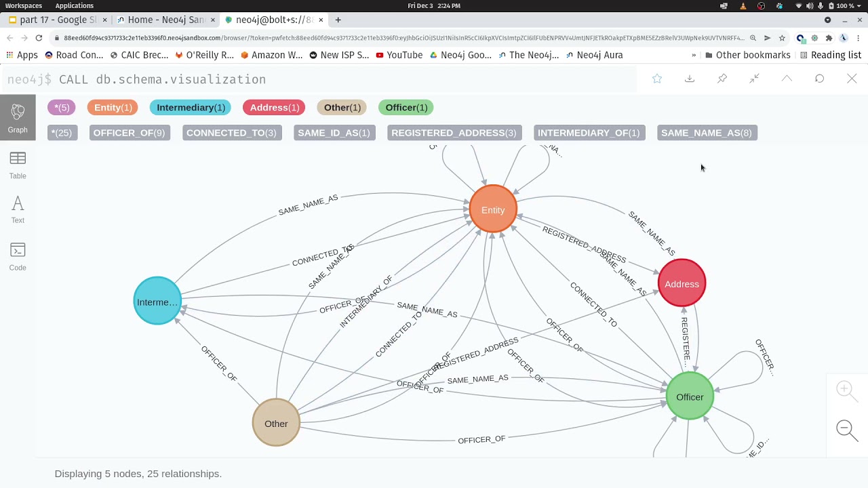The width and height of the screenshot is (868, 488).
Task: Open the Neo4j Aura bookmark
Action: (594, 55)
